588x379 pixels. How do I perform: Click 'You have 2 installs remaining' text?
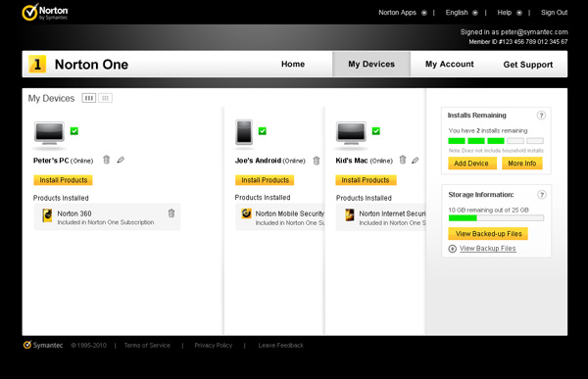488,130
